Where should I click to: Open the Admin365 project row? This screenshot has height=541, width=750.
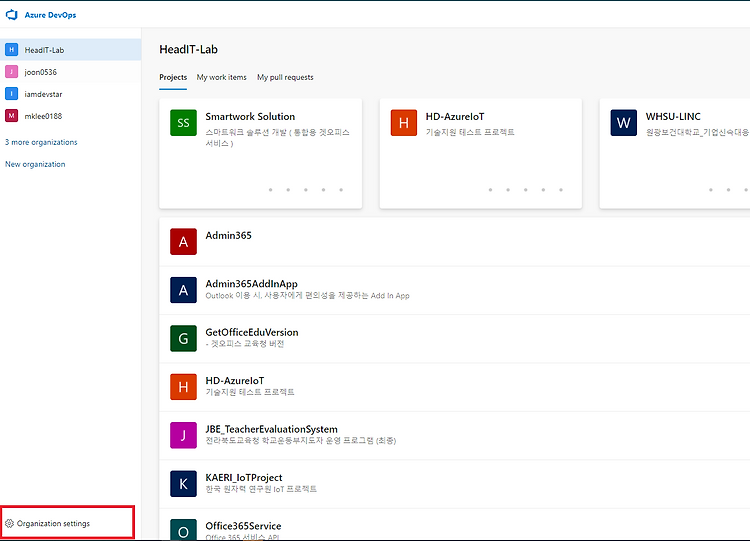pyautogui.click(x=454, y=242)
